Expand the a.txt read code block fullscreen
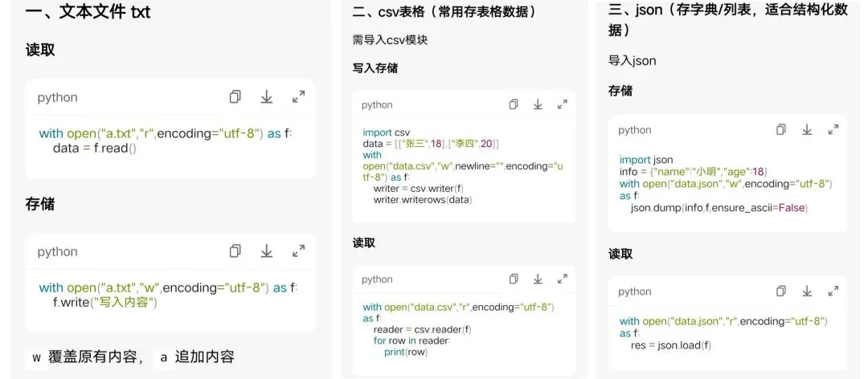The height and width of the screenshot is (379, 868). tap(298, 97)
